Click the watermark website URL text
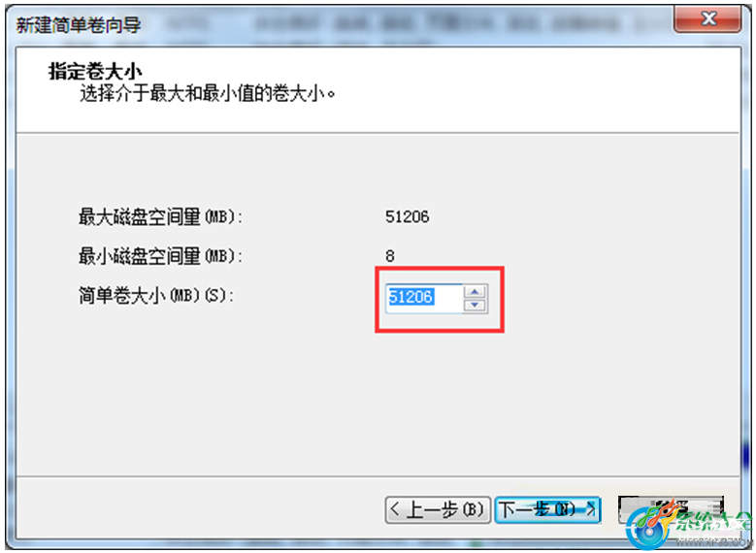 tap(712, 539)
